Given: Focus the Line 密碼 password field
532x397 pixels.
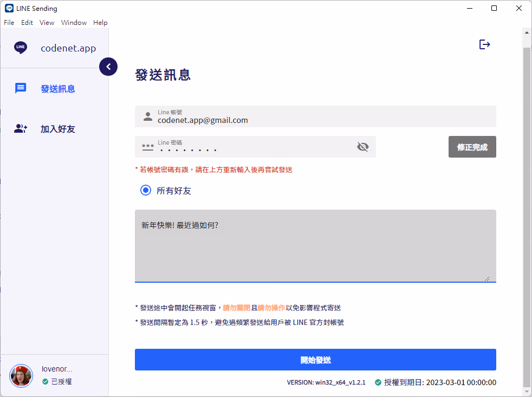Looking at the screenshot, I should (255, 147).
